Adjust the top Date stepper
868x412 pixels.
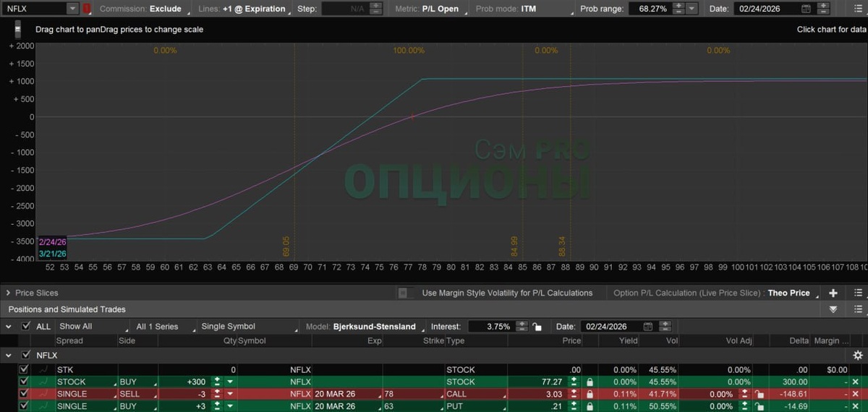[x=823, y=9]
